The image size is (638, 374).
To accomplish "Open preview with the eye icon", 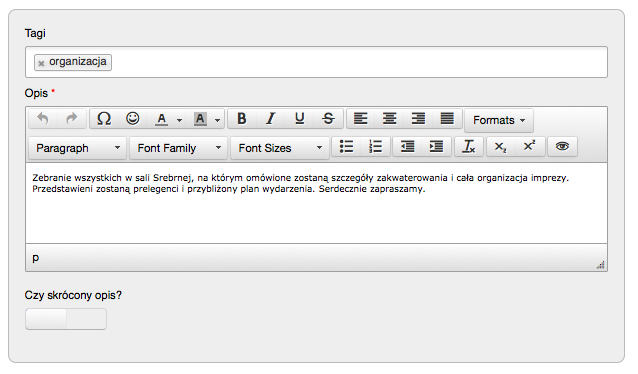I will (x=562, y=147).
